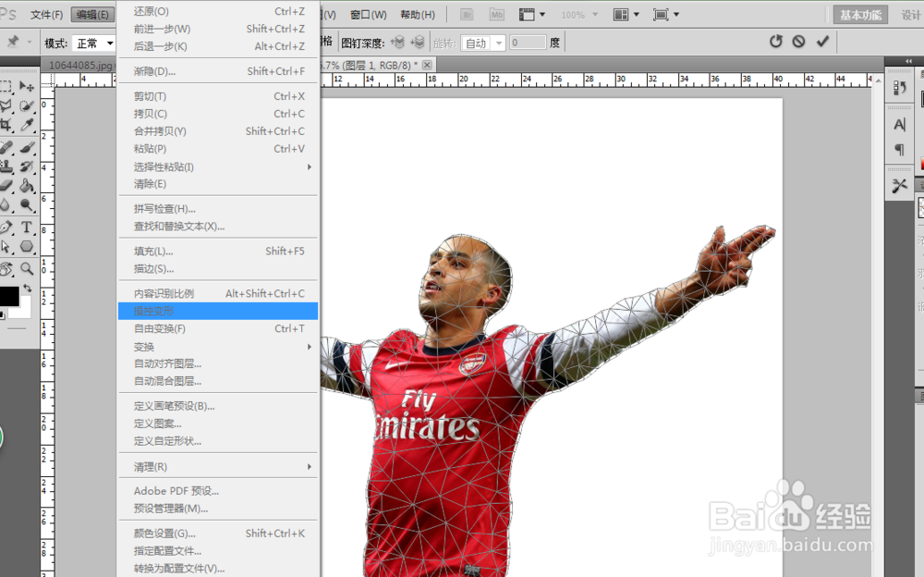The height and width of the screenshot is (577, 924).
Task: Collapse the right panel dock arrows
Action: click(908, 61)
